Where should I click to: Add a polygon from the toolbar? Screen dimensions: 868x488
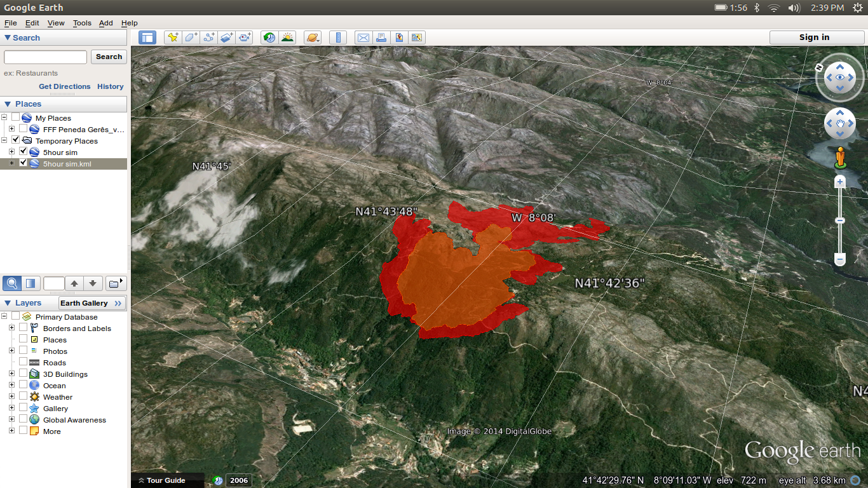pos(191,37)
